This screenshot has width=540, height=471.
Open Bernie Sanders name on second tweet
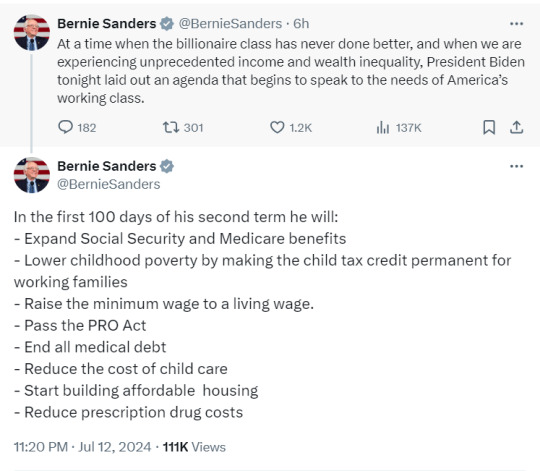[x=106, y=166]
